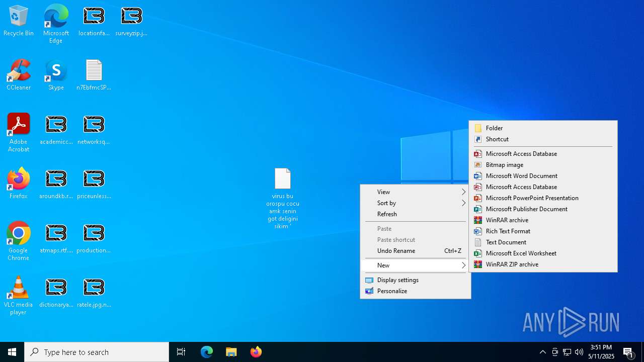Viewport: 644px width, 362px height.
Task: Select the n7EbfmcSP... text file icon
Action: (94, 75)
